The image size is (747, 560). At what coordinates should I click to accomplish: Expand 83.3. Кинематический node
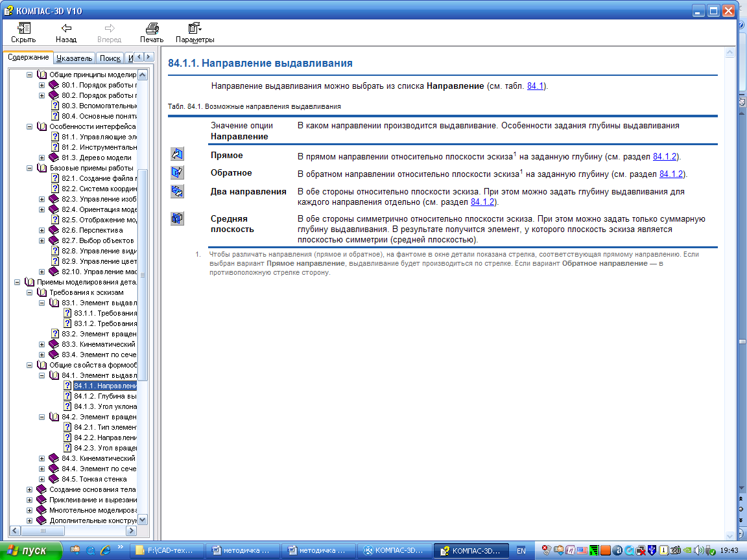point(42,344)
